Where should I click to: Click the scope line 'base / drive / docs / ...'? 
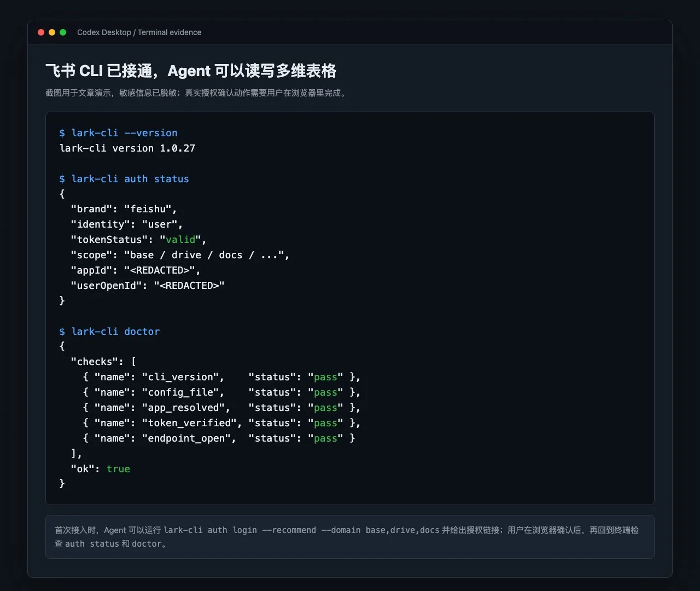tap(180, 255)
